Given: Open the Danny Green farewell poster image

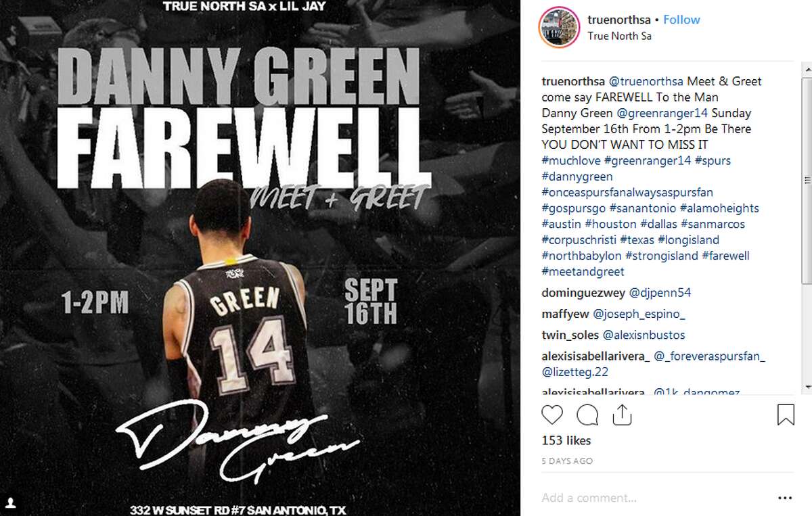Looking at the screenshot, I should [261, 258].
